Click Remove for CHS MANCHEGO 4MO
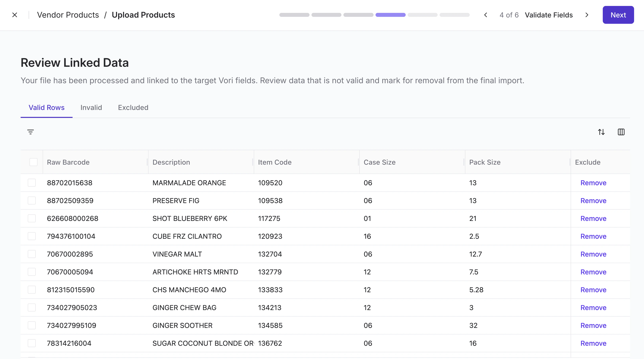This screenshot has height=359, width=644. (593, 290)
